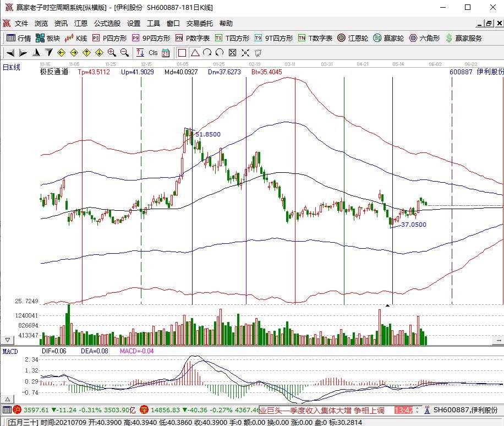This screenshot has height=426, width=504.
Task: Open the 公式选股 menu
Action: [107, 24]
